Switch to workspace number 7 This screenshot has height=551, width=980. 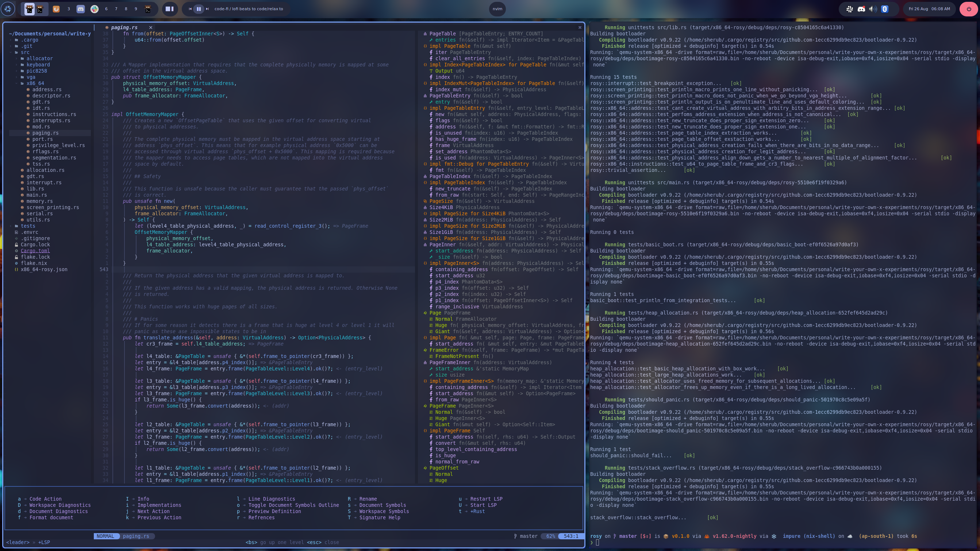pyautogui.click(x=116, y=9)
